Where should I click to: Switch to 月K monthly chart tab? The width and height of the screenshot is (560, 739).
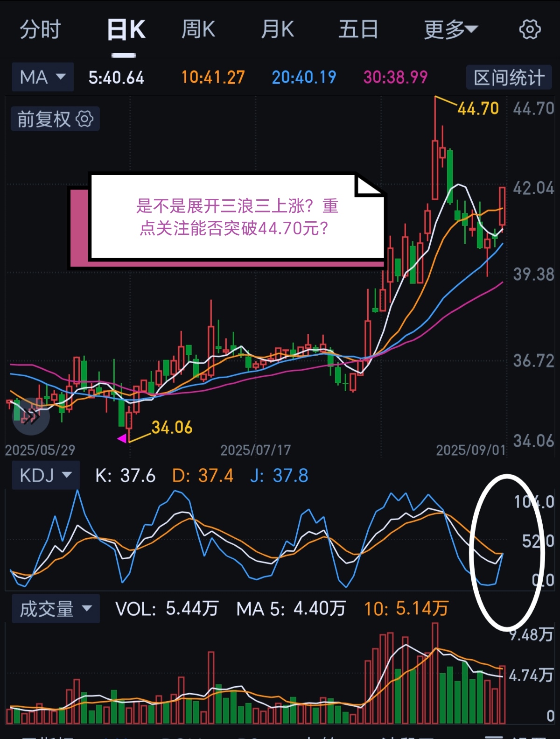(x=278, y=30)
